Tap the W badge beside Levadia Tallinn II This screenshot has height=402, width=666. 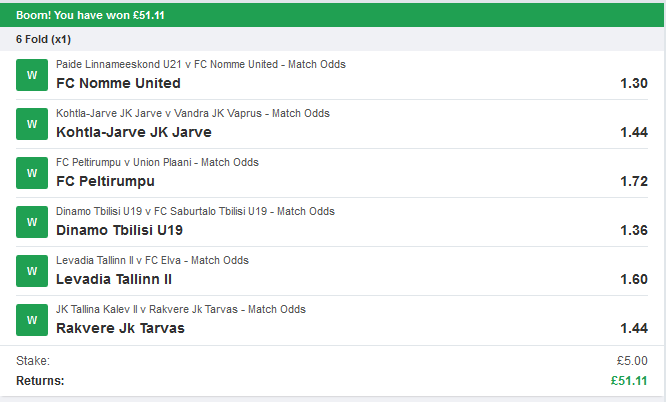33,271
